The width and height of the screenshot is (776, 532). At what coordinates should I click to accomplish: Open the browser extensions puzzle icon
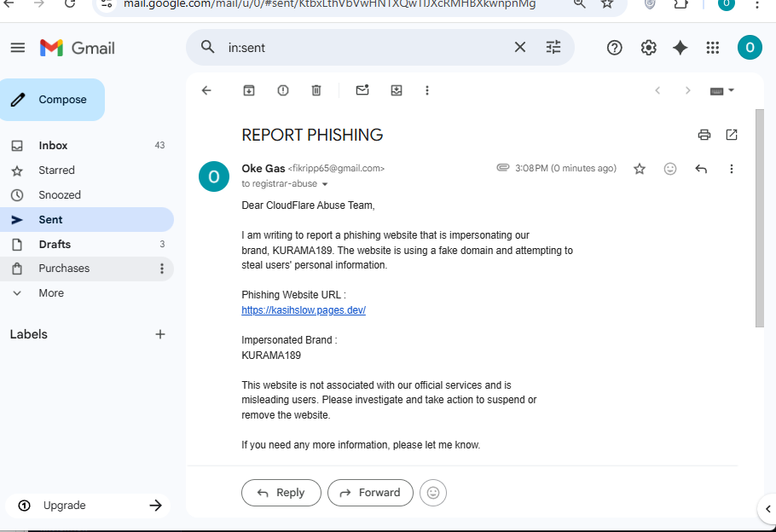pyautogui.click(x=681, y=4)
